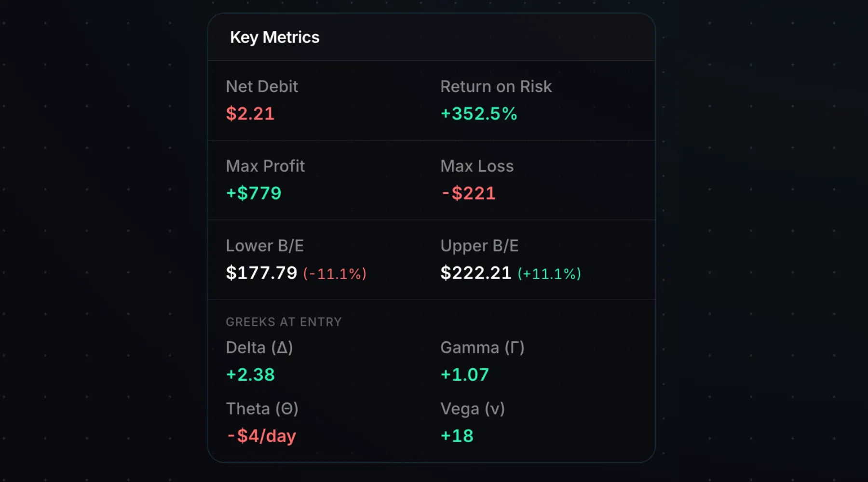
Task: Click the Gamma (Γ) value +1.07
Action: click(x=464, y=374)
